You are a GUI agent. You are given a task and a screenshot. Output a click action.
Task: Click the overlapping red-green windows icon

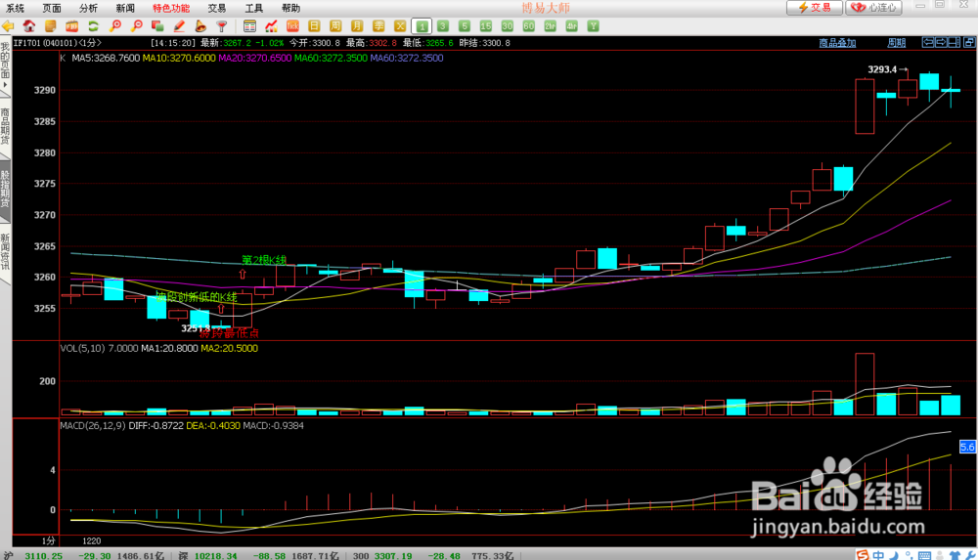(x=157, y=26)
